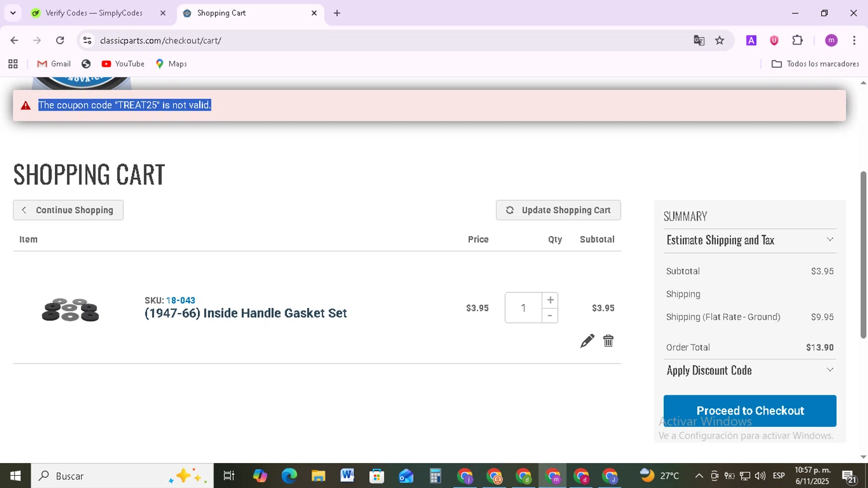Open a new browser tab
Viewport: 868px width, 488px height.
(x=337, y=13)
